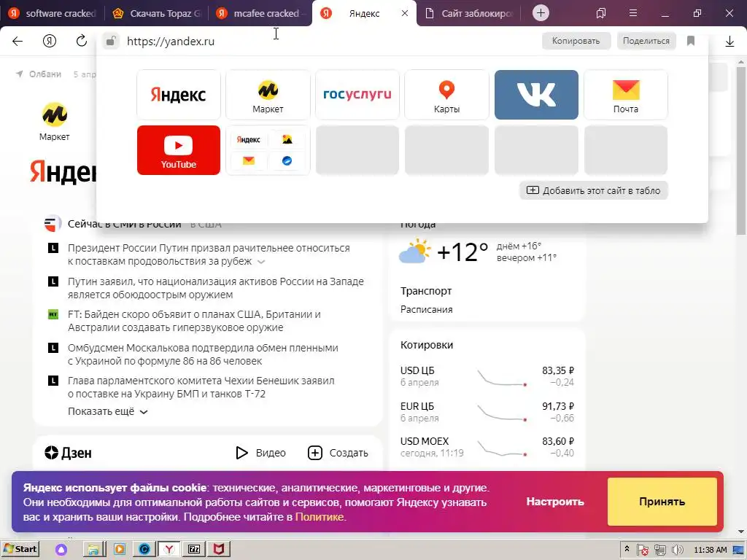Open the browser collections icon in title bar
The image size is (747, 560).
tap(601, 13)
